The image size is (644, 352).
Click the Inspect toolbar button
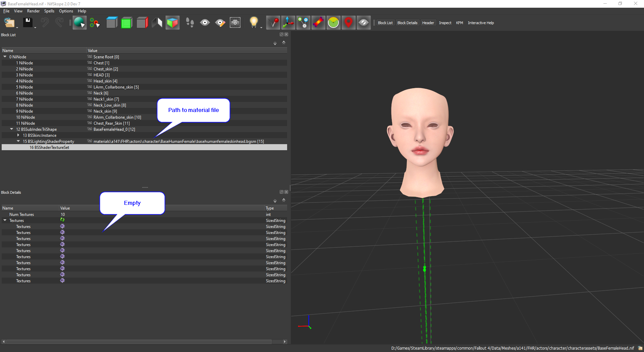click(x=445, y=23)
